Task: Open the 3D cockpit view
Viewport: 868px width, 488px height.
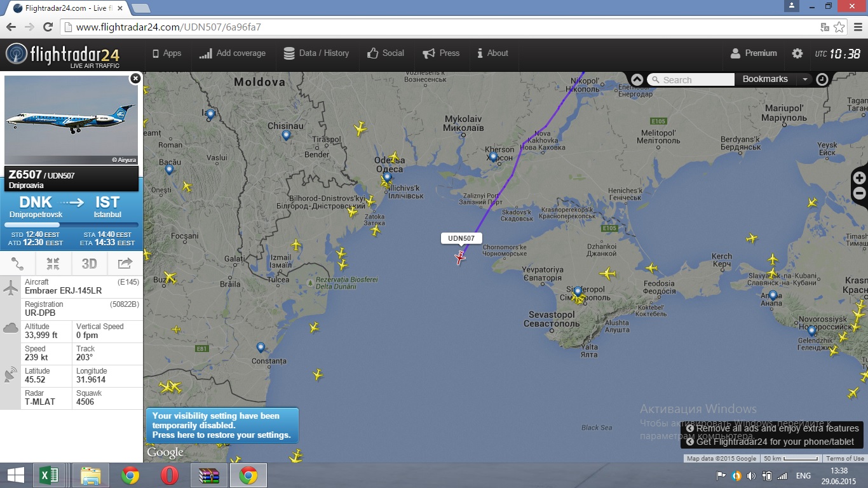Action: pos(89,264)
